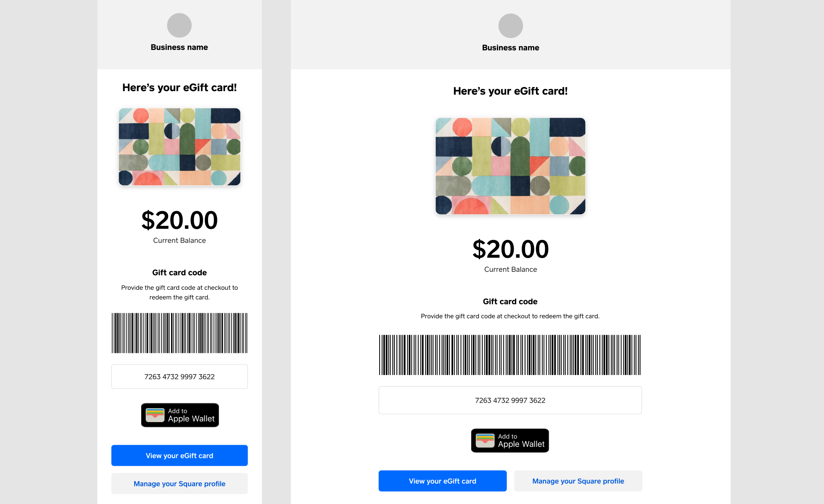Select the gift card code field showing 7263
The width and height of the screenshot is (824, 504).
180,376
